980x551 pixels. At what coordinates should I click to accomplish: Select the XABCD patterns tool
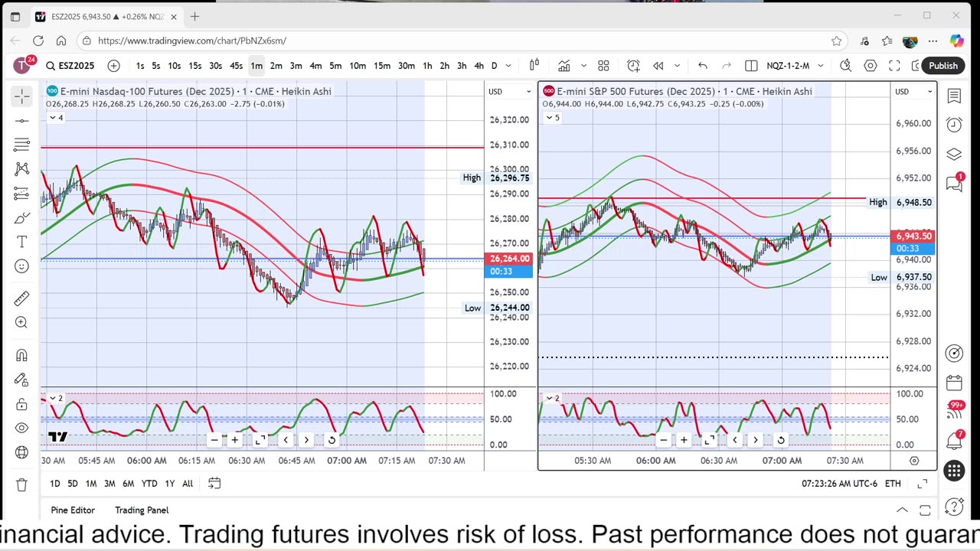tap(21, 169)
